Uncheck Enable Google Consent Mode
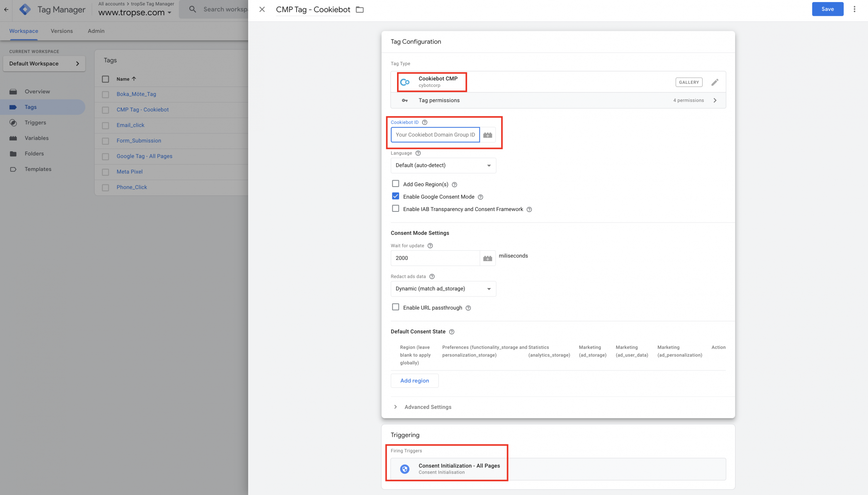This screenshot has height=495, width=868. 395,196
